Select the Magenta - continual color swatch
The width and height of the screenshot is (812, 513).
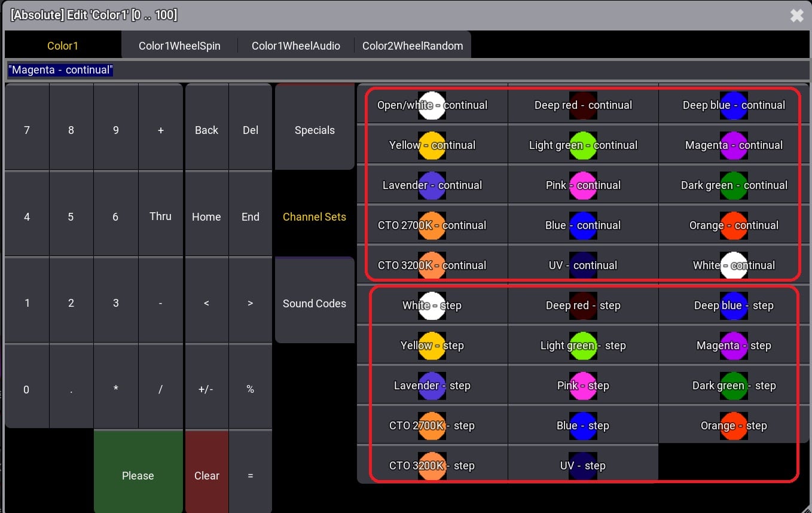pyautogui.click(x=733, y=145)
